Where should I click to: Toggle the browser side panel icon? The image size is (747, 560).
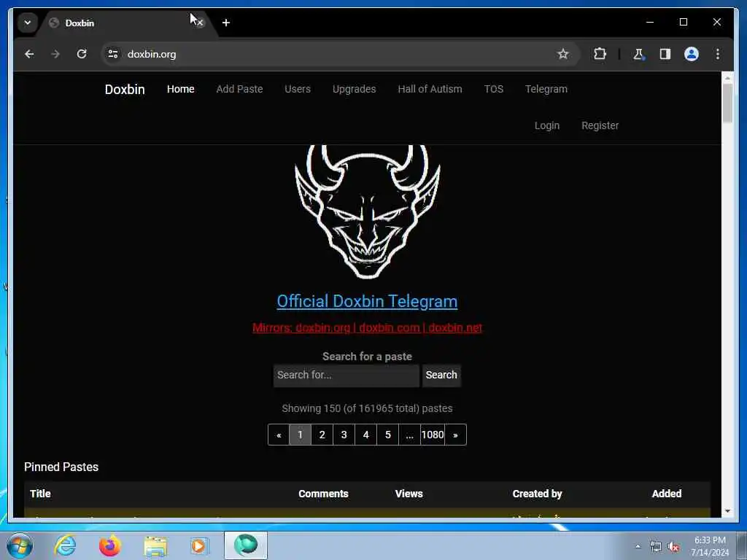(x=665, y=54)
